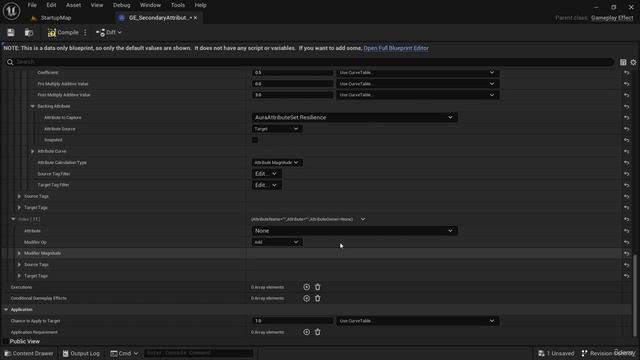Image resolution: width=640 pixels, height=360 pixels.
Task: Toggle the Snapshot checkbox
Action: coord(255,140)
